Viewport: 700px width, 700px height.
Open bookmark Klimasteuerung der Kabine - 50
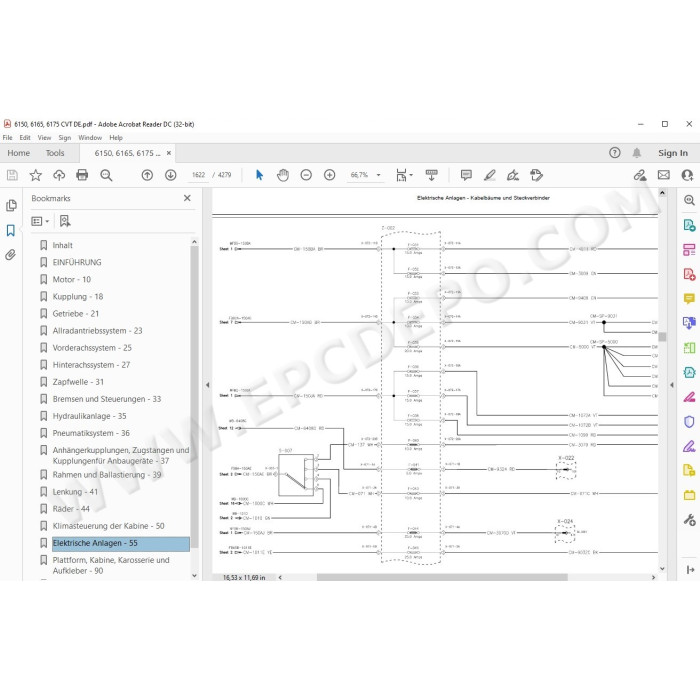pyautogui.click(x=108, y=526)
